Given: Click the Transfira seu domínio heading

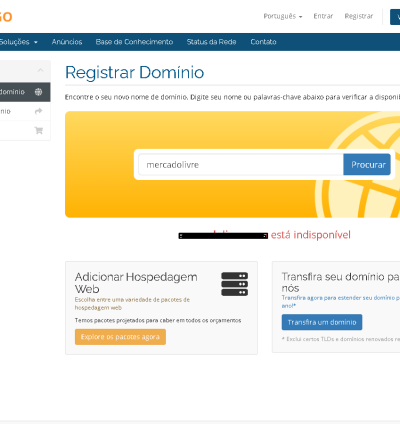Looking at the screenshot, I should pos(341,282).
